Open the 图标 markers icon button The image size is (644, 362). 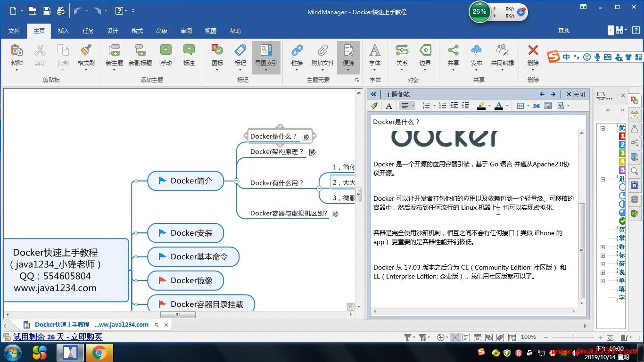click(x=217, y=50)
